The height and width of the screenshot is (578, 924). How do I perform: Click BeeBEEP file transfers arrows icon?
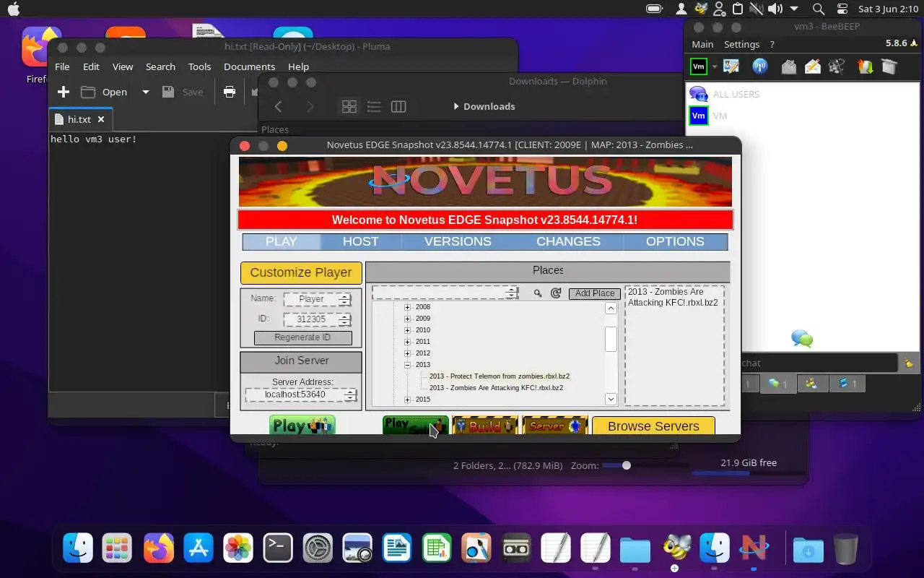[865, 67]
